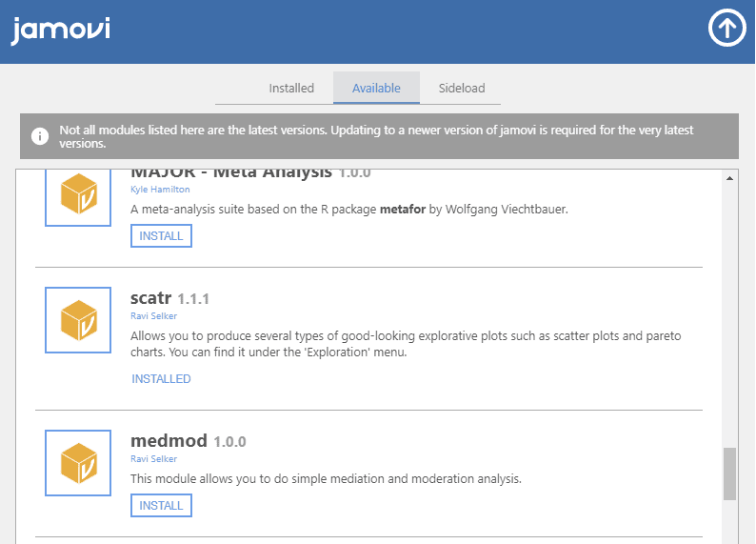Click the INSTALLED label for scatr
This screenshot has height=544, width=756.
(161, 378)
